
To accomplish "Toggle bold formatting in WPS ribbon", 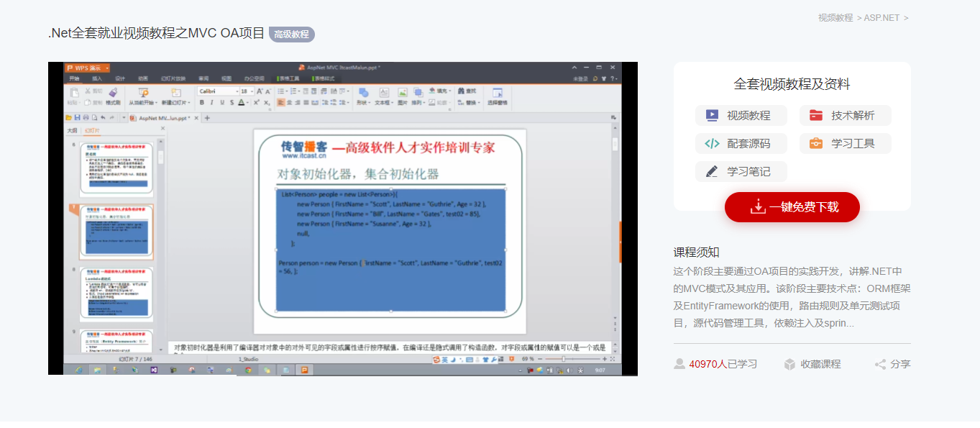I will (x=202, y=102).
